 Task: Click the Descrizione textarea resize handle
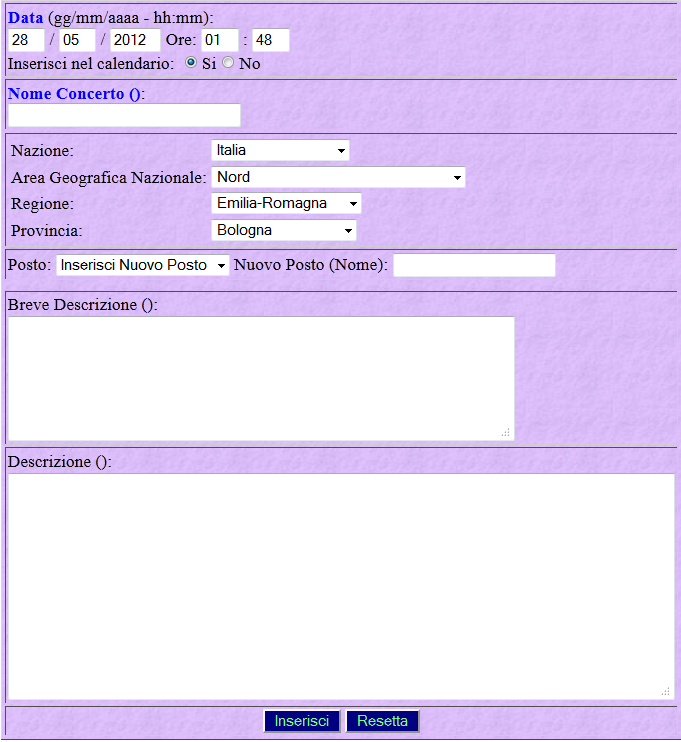point(666,691)
